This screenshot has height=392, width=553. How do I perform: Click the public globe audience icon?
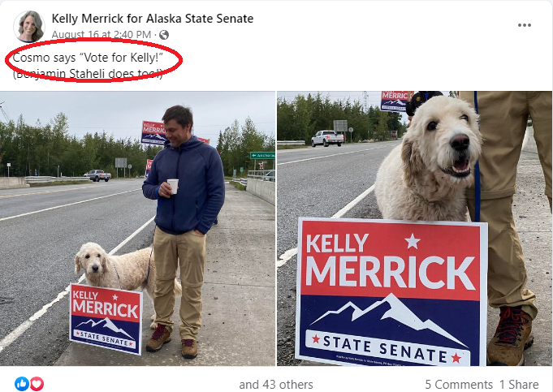(164, 35)
